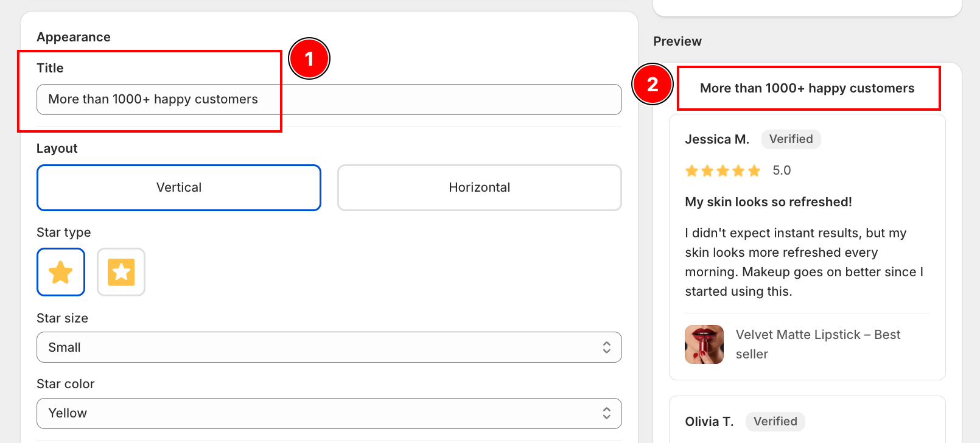Open the Star size dropdown
Image resolution: width=980 pixels, height=443 pixels.
pyautogui.click(x=329, y=347)
